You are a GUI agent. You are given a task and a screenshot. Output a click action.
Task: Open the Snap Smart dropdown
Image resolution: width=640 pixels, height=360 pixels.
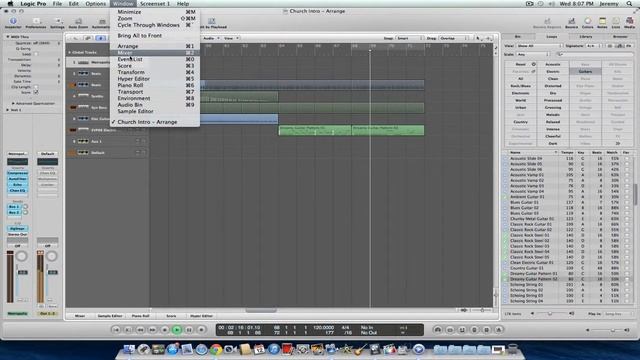pos(409,38)
